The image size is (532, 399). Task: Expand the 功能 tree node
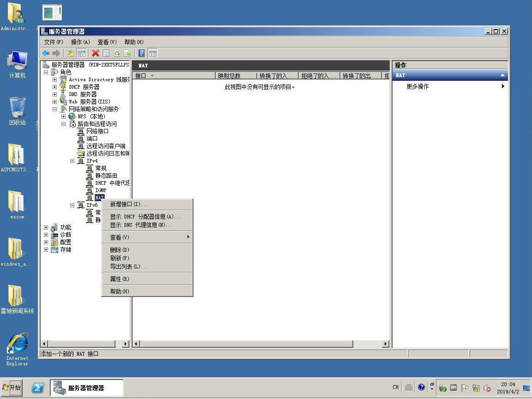coord(46,227)
